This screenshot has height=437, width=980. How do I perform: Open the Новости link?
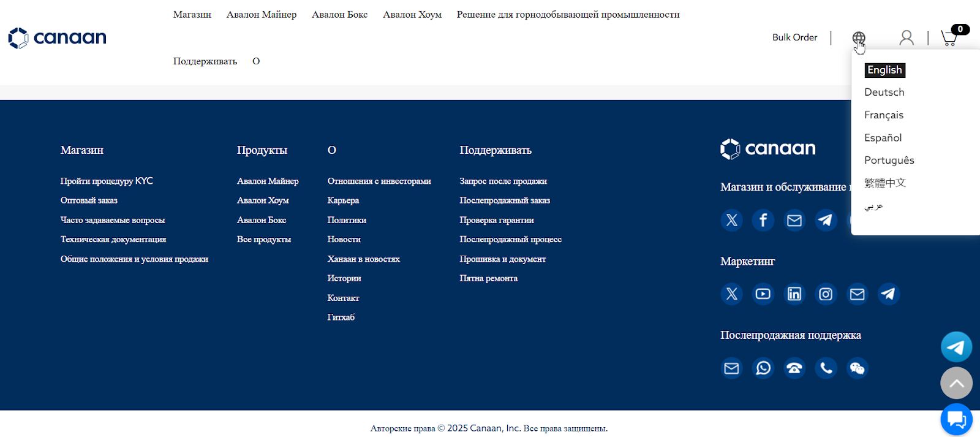pyautogui.click(x=344, y=239)
